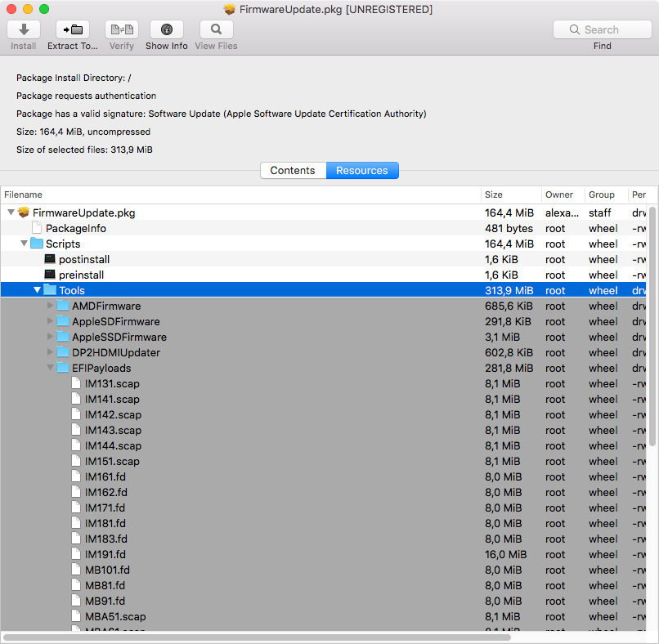
Task: Open the Show Info toolbar icon
Action: tap(167, 29)
